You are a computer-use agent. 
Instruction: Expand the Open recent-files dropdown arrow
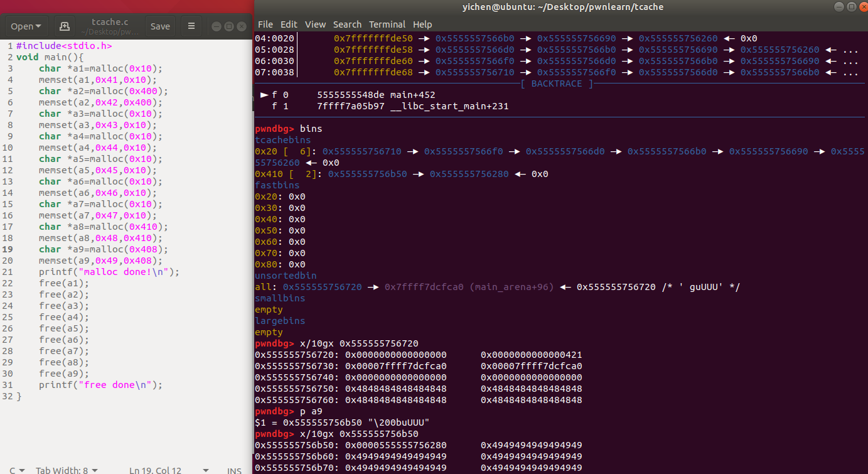click(x=39, y=26)
